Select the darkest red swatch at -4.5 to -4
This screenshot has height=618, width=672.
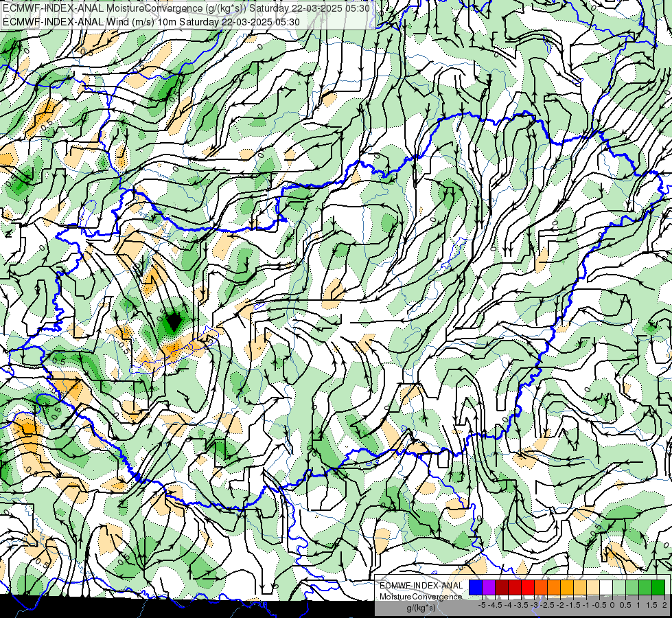tap(502, 587)
